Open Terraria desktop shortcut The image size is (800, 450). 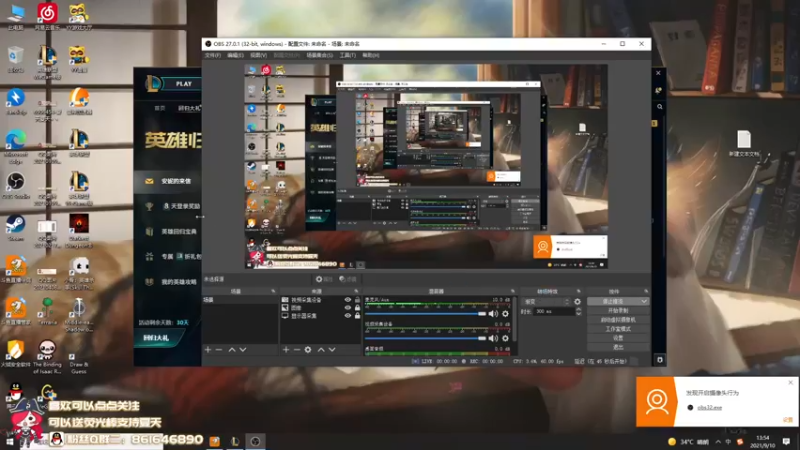click(x=47, y=312)
